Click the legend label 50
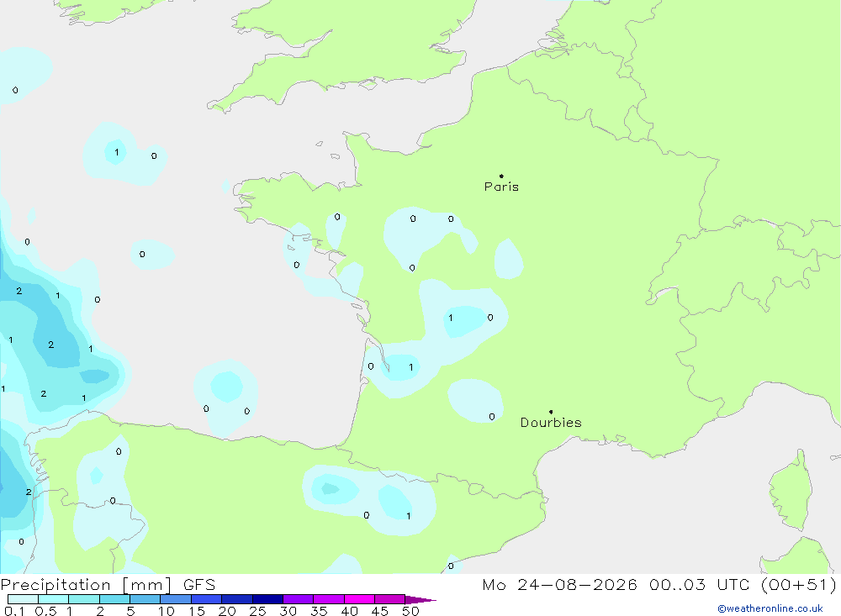Image resolution: width=841 pixels, height=616 pixels. [410, 611]
